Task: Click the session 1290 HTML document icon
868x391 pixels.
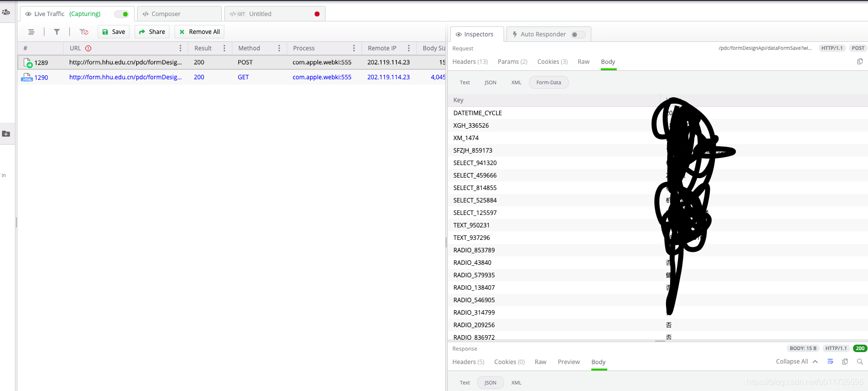Action: 27,77
